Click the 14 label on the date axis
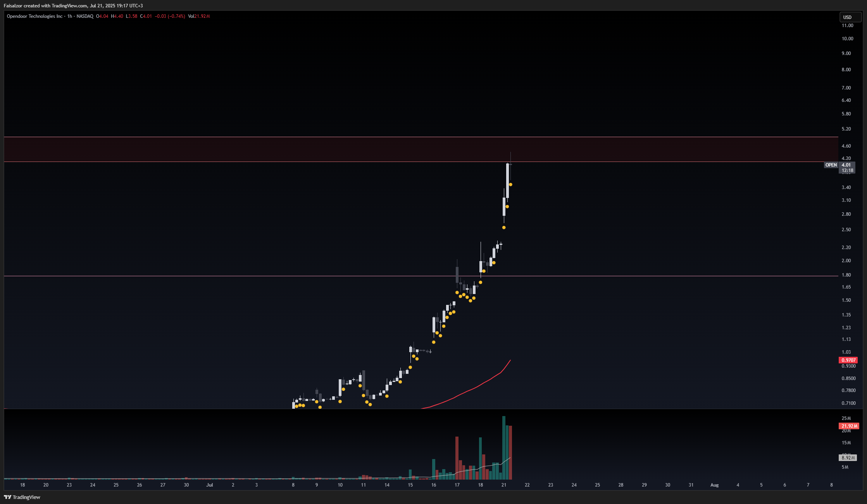The height and width of the screenshot is (504, 867). coord(387,485)
